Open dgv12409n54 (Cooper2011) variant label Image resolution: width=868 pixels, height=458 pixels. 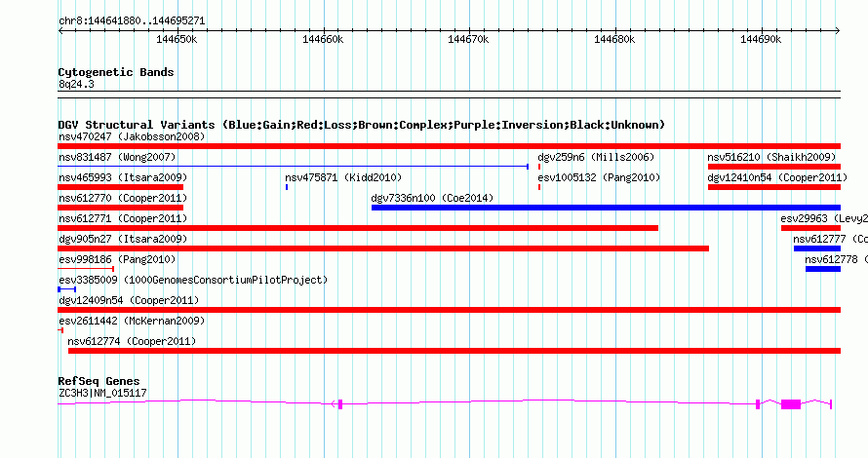[129, 300]
